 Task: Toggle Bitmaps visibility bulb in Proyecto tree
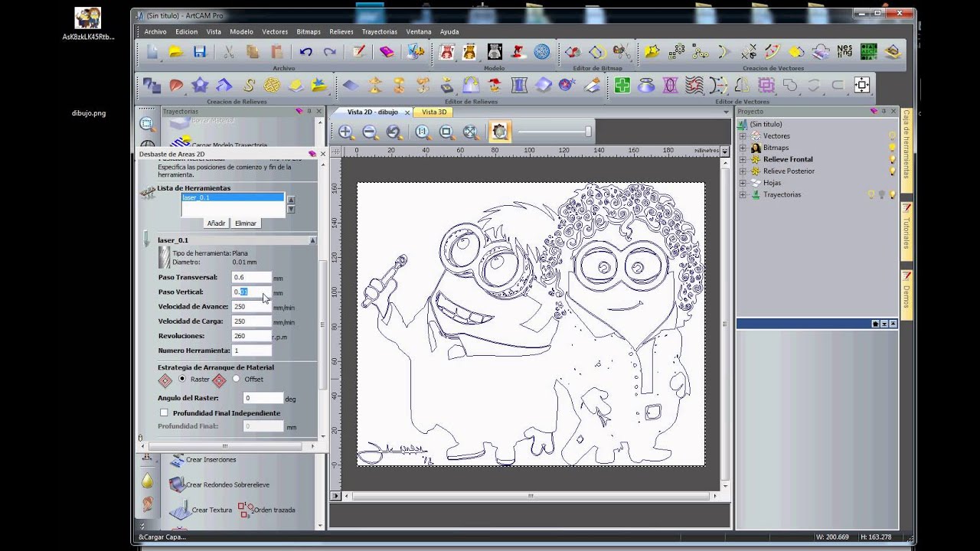pos(892,148)
